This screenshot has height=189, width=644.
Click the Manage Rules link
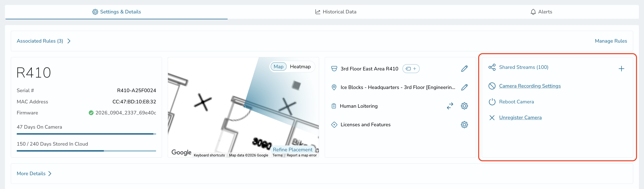pos(611,41)
